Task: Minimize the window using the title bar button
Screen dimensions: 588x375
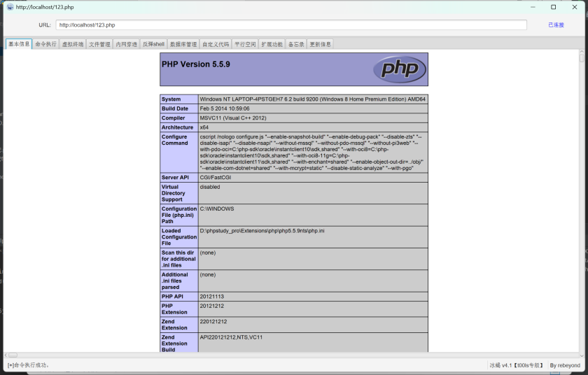Action: pos(533,7)
